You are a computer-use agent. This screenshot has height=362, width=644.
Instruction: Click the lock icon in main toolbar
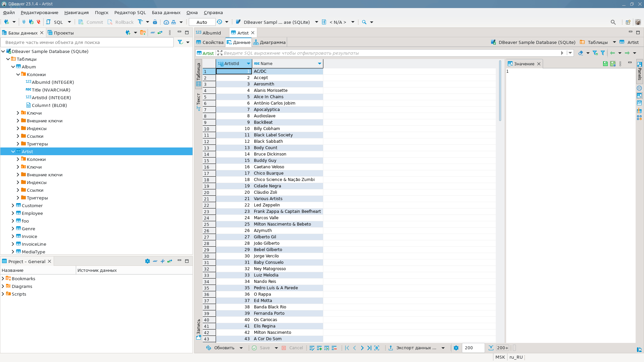pyautogui.click(x=155, y=22)
